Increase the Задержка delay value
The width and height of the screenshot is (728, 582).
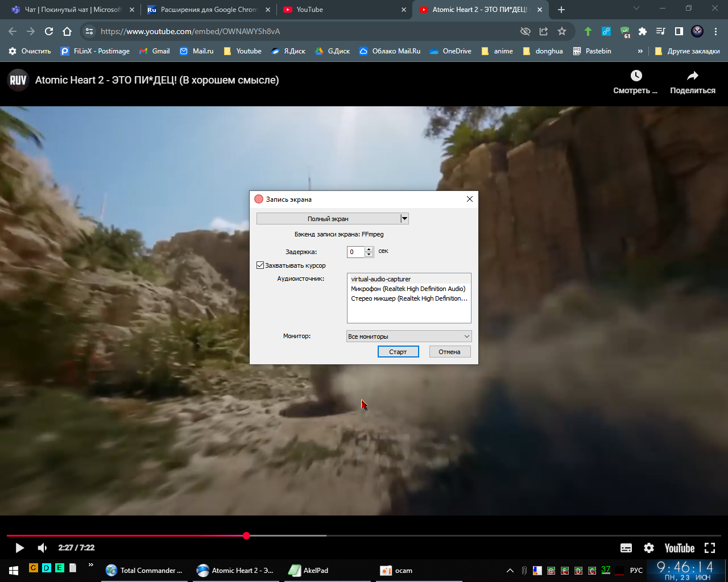(369, 249)
